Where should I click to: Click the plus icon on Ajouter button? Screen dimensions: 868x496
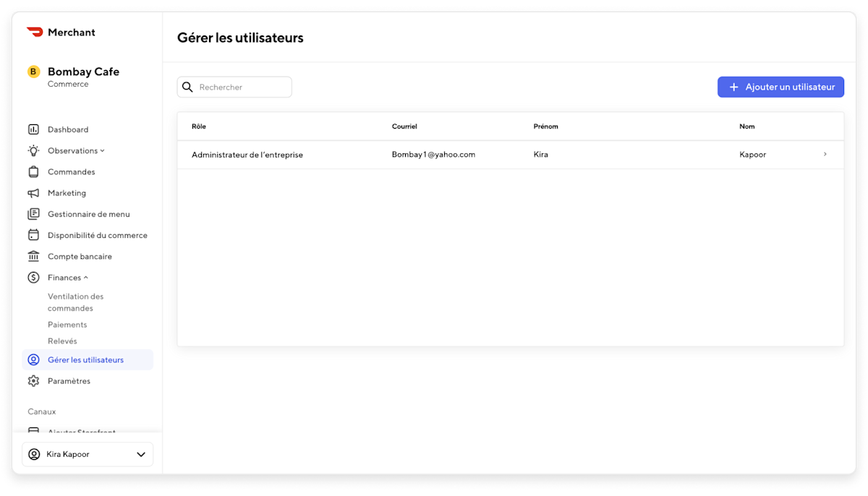coord(733,87)
